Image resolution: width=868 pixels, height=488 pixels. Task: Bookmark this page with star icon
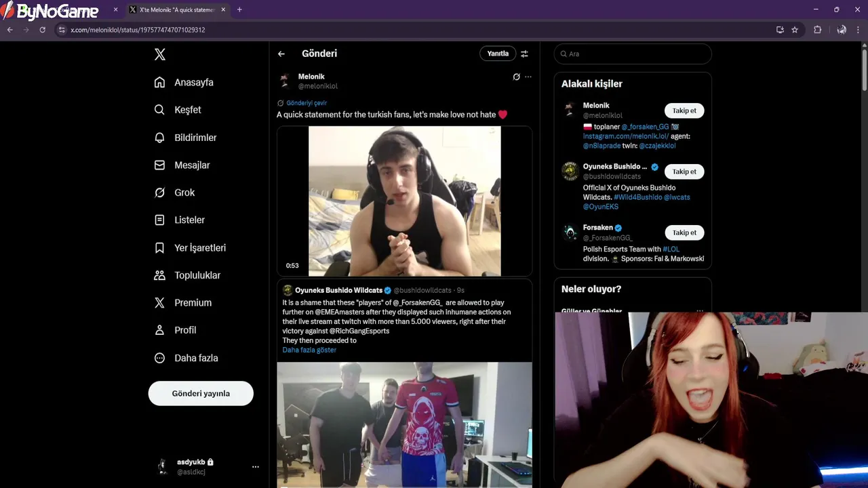pos(795,30)
